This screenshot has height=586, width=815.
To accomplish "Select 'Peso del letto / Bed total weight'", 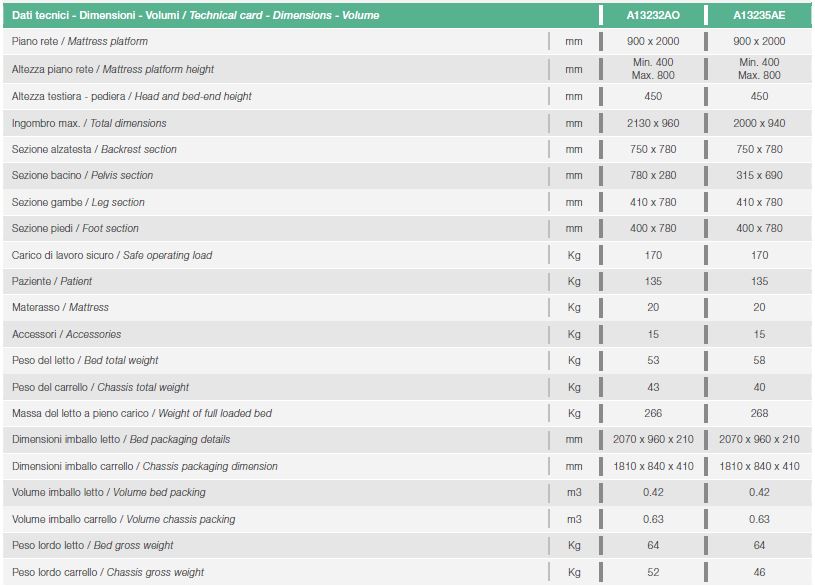I will (x=85, y=360).
